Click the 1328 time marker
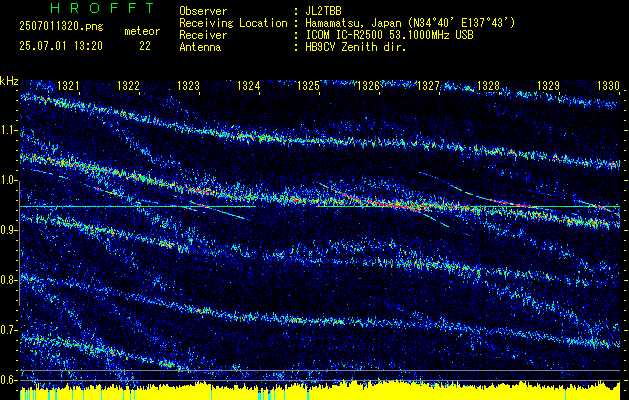This screenshot has width=629, height=400. (x=488, y=86)
